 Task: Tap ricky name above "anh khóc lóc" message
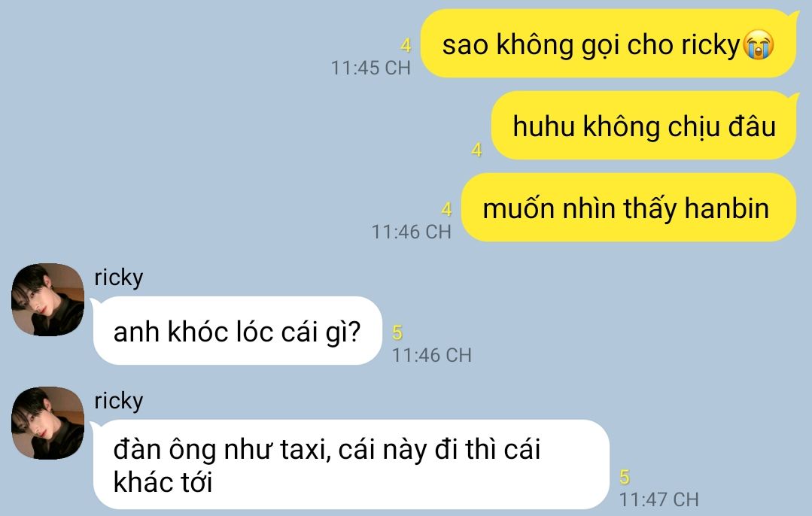coord(119,278)
